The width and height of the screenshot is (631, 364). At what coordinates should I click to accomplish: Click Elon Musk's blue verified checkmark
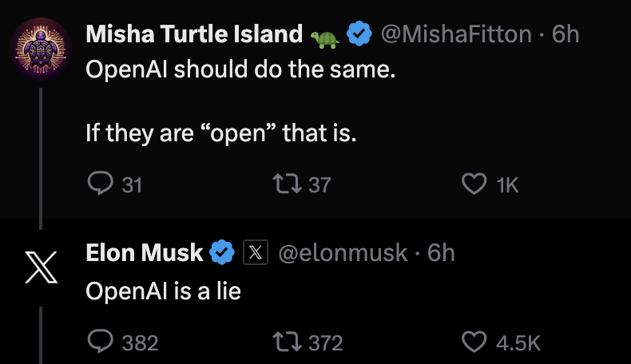coord(220,253)
